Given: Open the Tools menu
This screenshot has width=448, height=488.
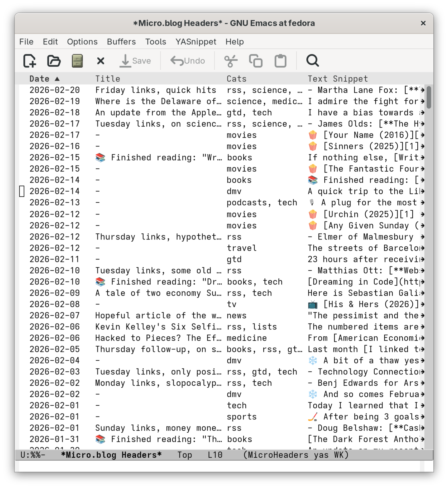Looking at the screenshot, I should (156, 42).
